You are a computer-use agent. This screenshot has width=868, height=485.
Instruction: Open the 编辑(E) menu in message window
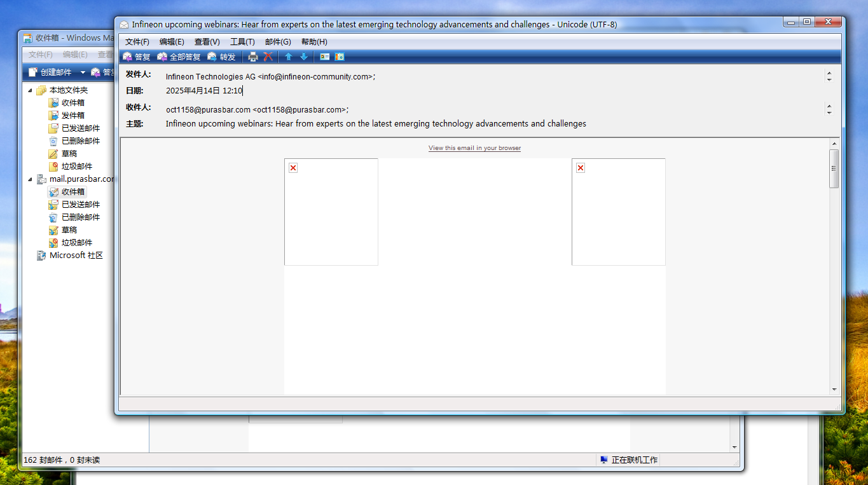click(172, 42)
